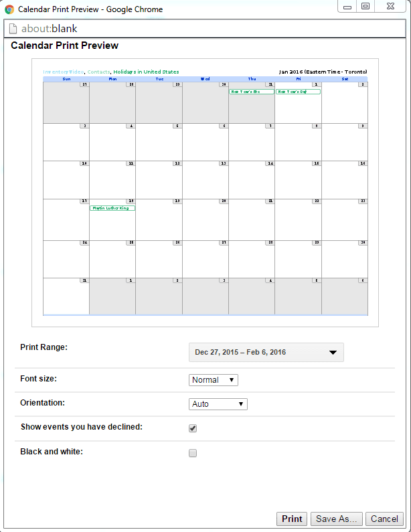Maximize the print preview window
411x532 pixels.
coord(365,7)
